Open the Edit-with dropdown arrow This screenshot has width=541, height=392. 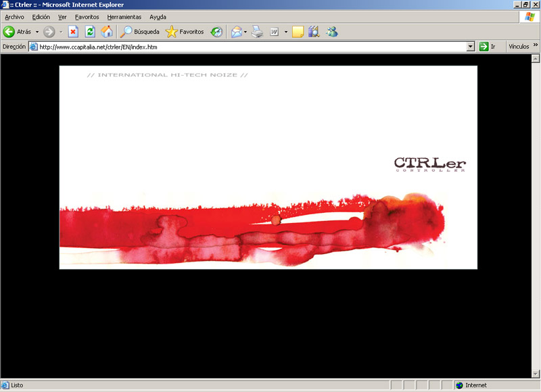coord(285,32)
